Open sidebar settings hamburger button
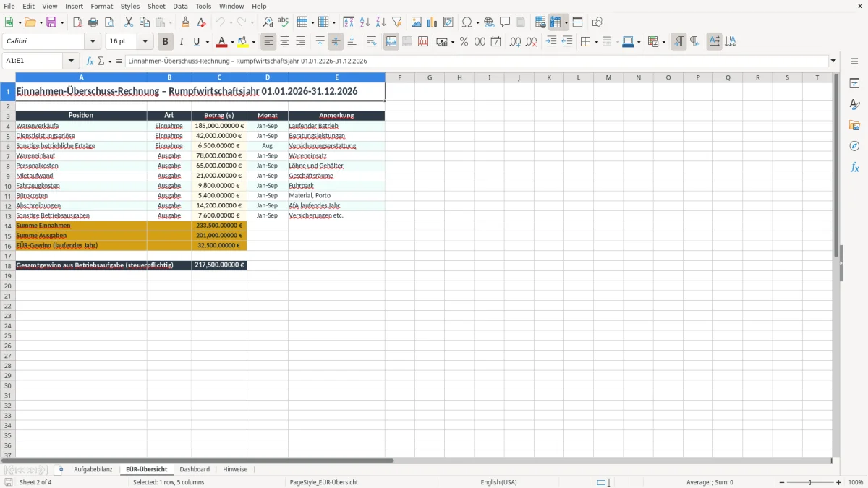Image resolution: width=868 pixels, height=488 pixels. point(854,61)
